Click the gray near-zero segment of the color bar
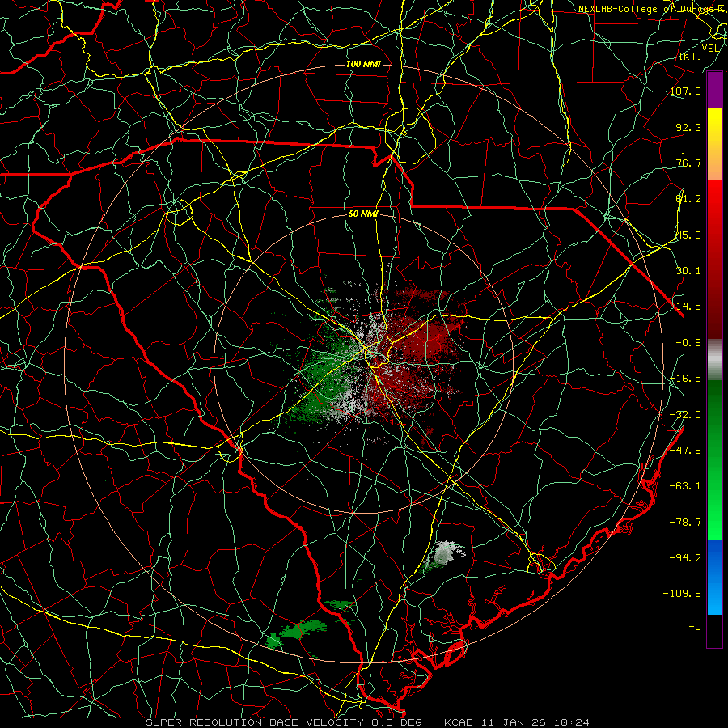The image size is (728, 728). [x=714, y=360]
